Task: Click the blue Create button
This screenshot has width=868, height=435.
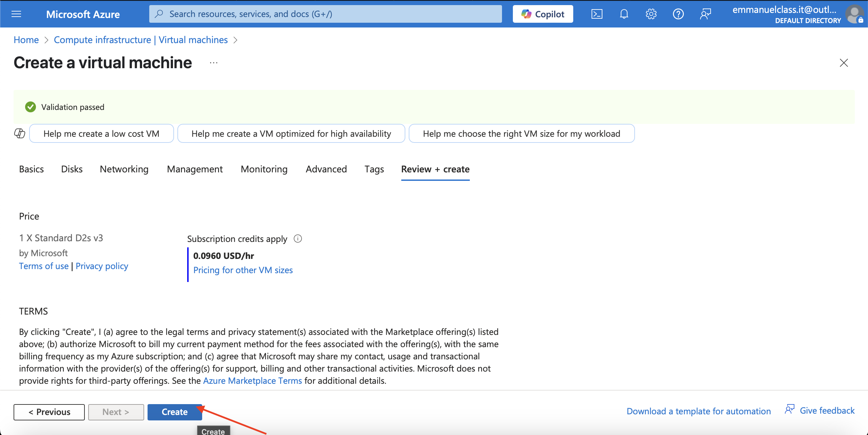Action: click(x=175, y=412)
